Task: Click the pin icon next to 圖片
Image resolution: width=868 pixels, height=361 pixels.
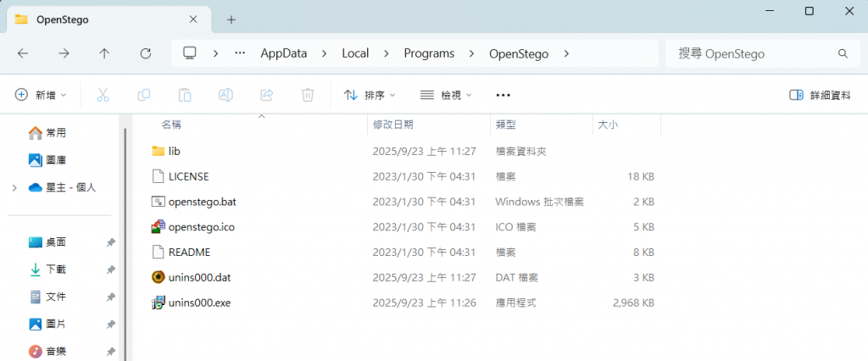Action: click(111, 324)
